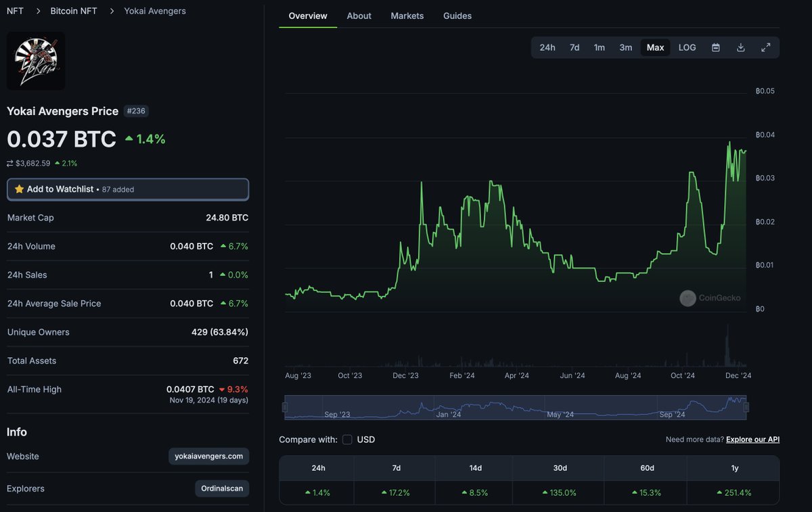Select the 7d chart range
Viewport: 812px width, 512px height.
[574, 47]
